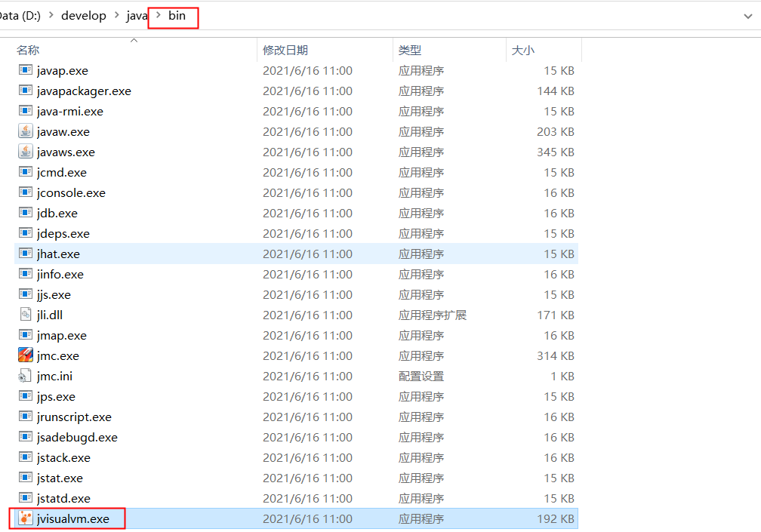Click 应用程序扩展 type of jli.dll
This screenshot has width=761, height=532.
(433, 315)
